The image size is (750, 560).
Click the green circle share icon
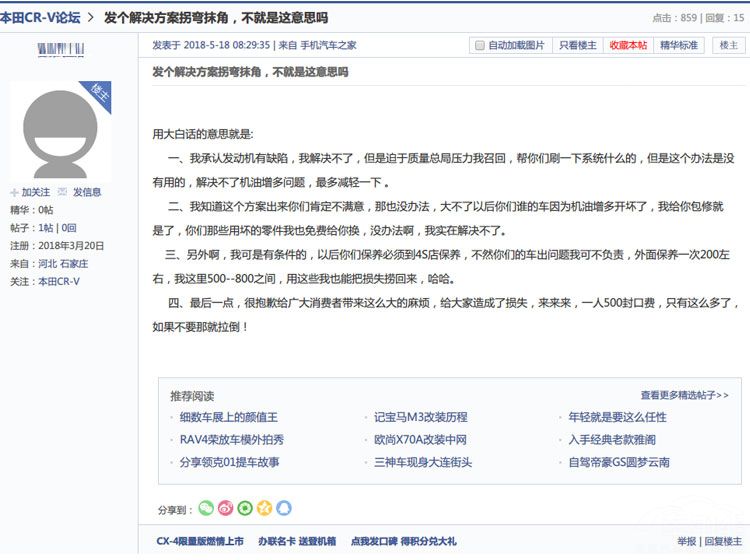245,508
